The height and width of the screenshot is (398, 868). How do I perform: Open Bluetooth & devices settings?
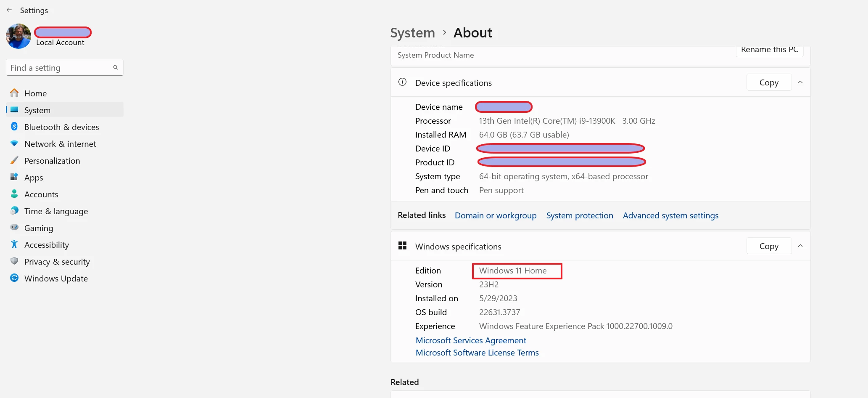coord(65,127)
